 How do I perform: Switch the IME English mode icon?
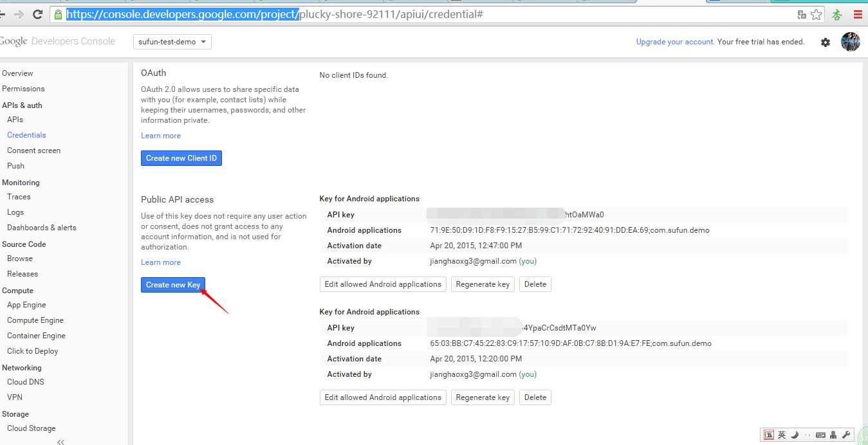pyautogui.click(x=782, y=435)
